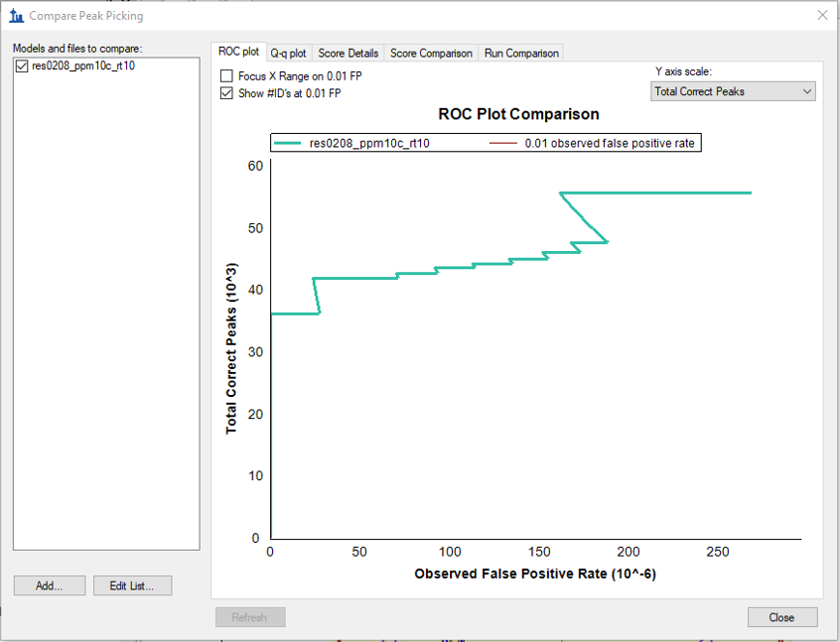
Task: Go to the Run Comparison tab
Action: tap(521, 54)
